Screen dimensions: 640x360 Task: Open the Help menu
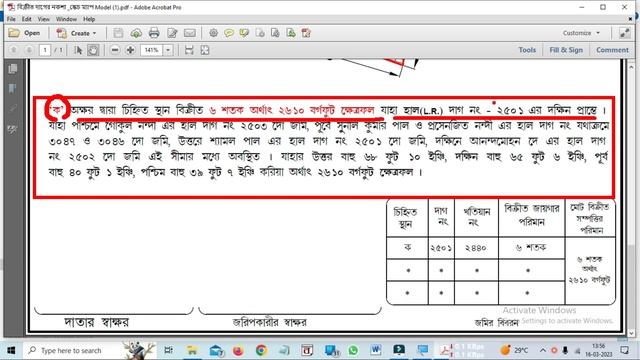[x=89, y=19]
